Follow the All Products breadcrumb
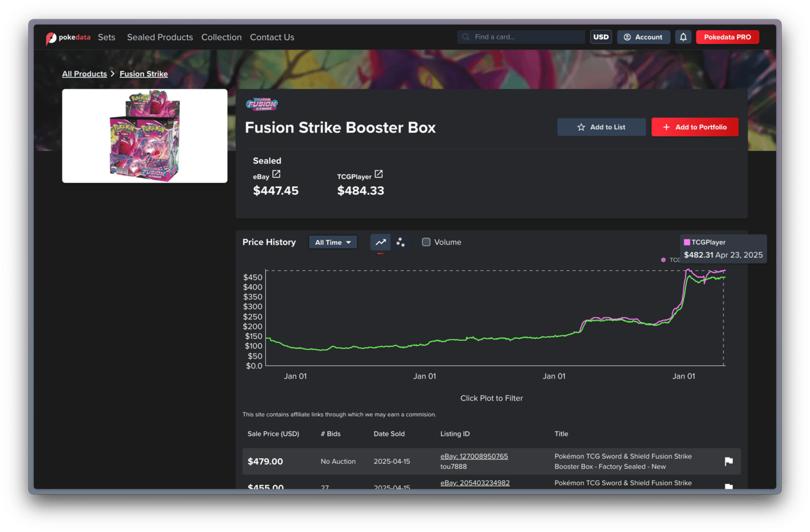Viewport: 810px width, 532px height. (85, 74)
